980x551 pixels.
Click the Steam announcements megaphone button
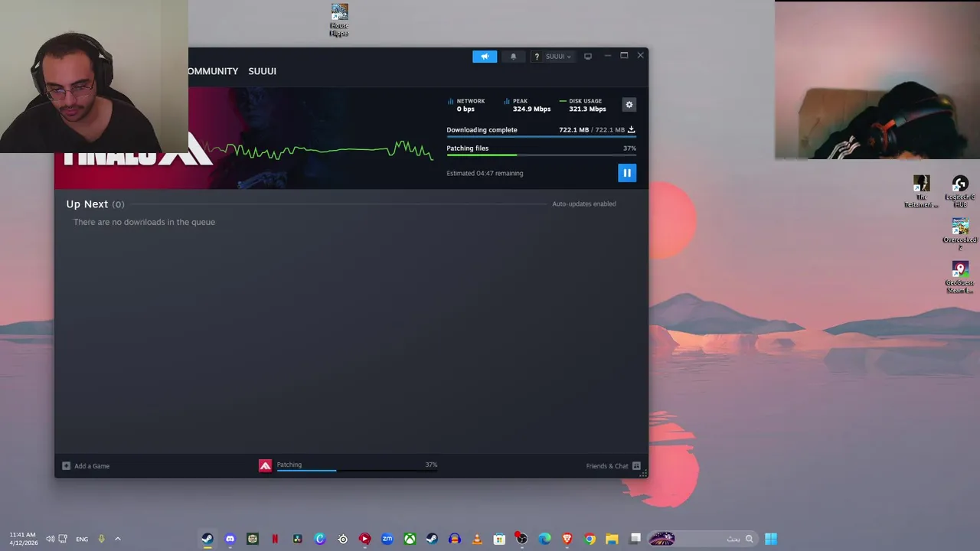485,57
